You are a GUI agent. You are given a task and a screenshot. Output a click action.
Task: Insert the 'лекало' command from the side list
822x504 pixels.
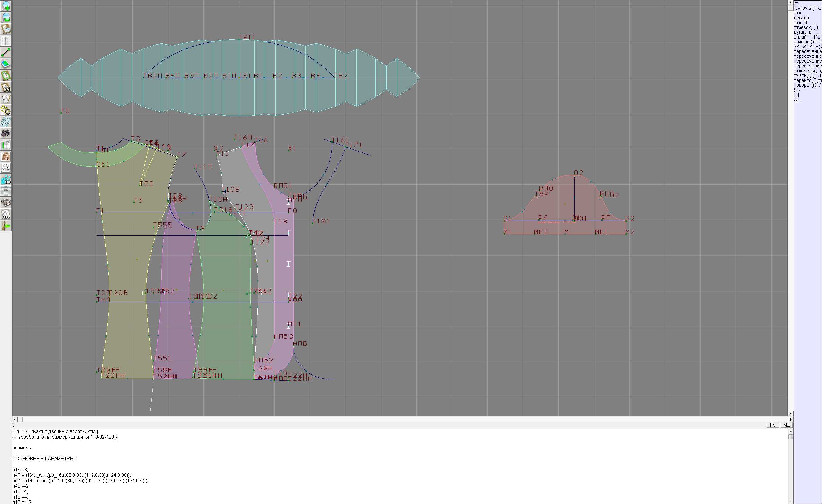pyautogui.click(x=801, y=18)
